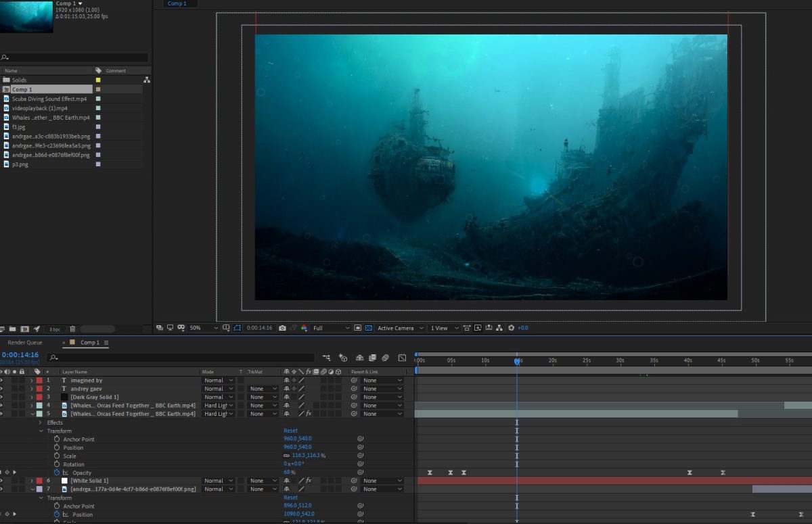Image resolution: width=812 pixels, height=524 pixels.
Task: Toggle the transparency grid
Action: (369, 328)
